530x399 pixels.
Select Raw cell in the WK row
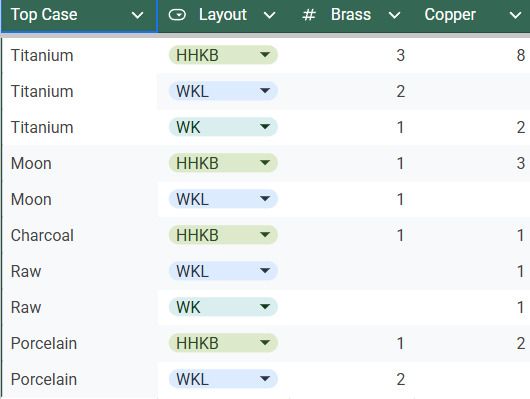coord(80,307)
